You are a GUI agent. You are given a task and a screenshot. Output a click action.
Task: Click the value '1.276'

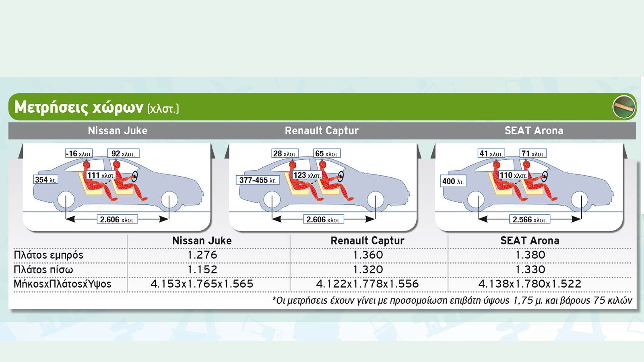[202, 255]
